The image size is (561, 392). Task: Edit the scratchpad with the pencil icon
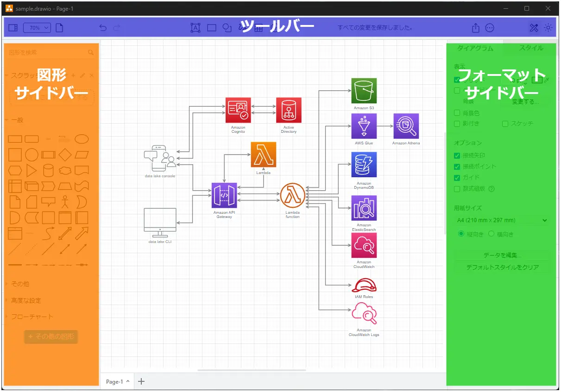[x=82, y=75]
